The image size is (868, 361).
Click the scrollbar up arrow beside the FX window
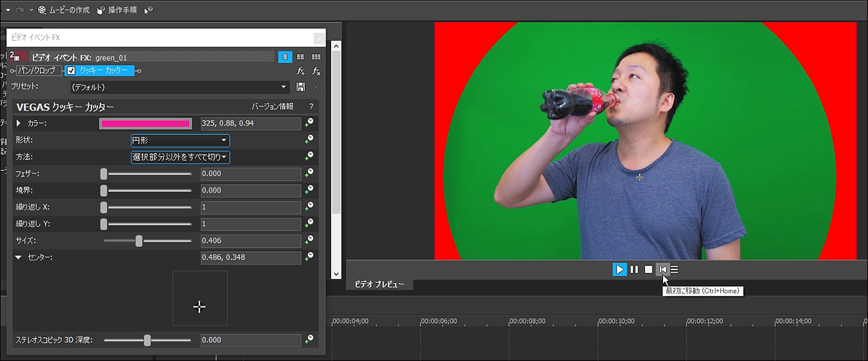pos(336,46)
